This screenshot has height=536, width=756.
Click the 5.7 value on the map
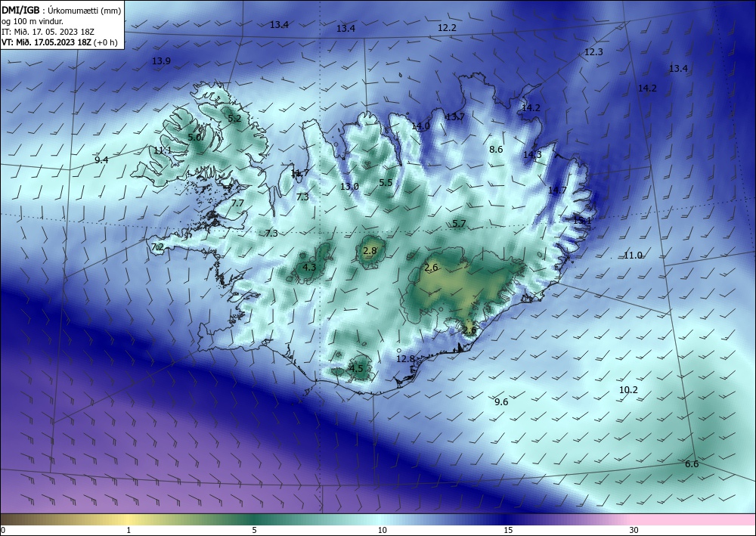[459, 224]
